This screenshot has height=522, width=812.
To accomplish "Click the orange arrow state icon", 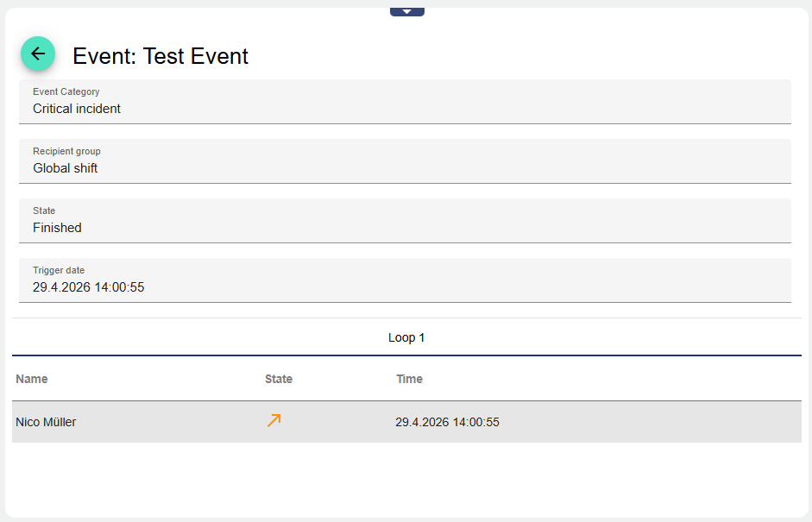I will (x=274, y=420).
